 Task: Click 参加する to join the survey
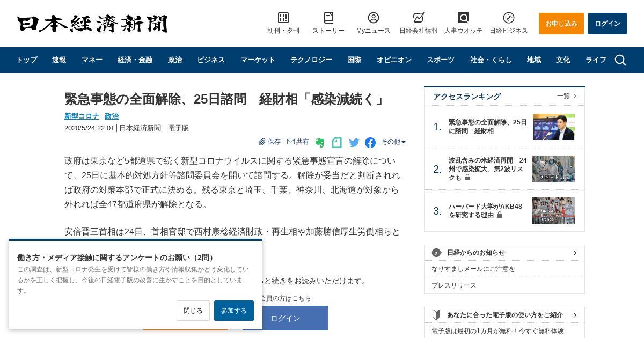234,311
